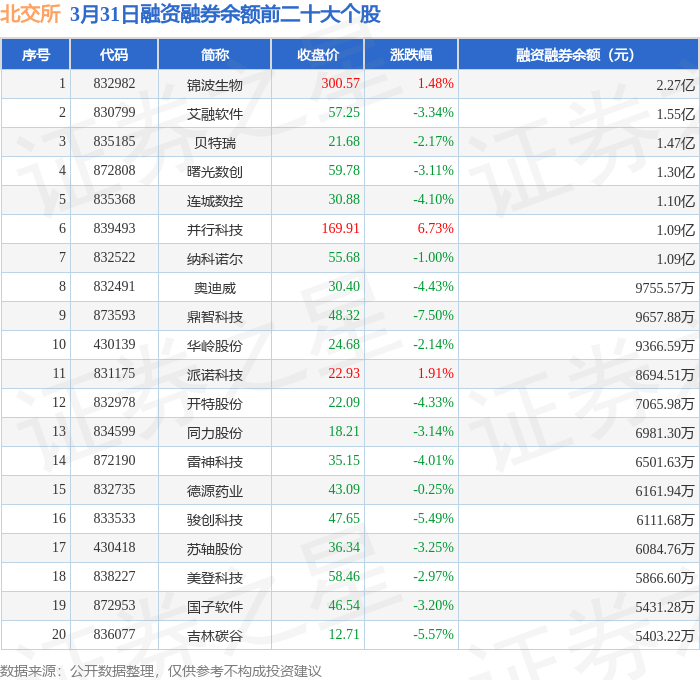700x680 pixels.
Task: Select stock name 鼎智科技
Action: (x=215, y=317)
